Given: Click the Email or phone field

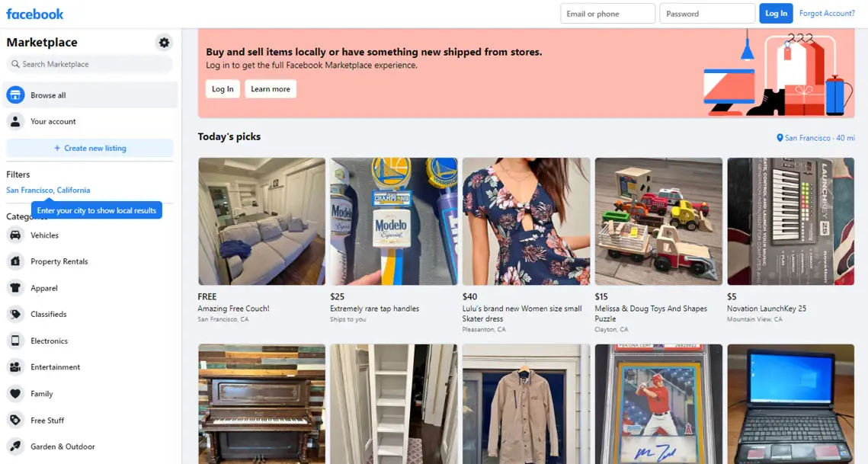Looking at the screenshot, I should click(x=607, y=13).
